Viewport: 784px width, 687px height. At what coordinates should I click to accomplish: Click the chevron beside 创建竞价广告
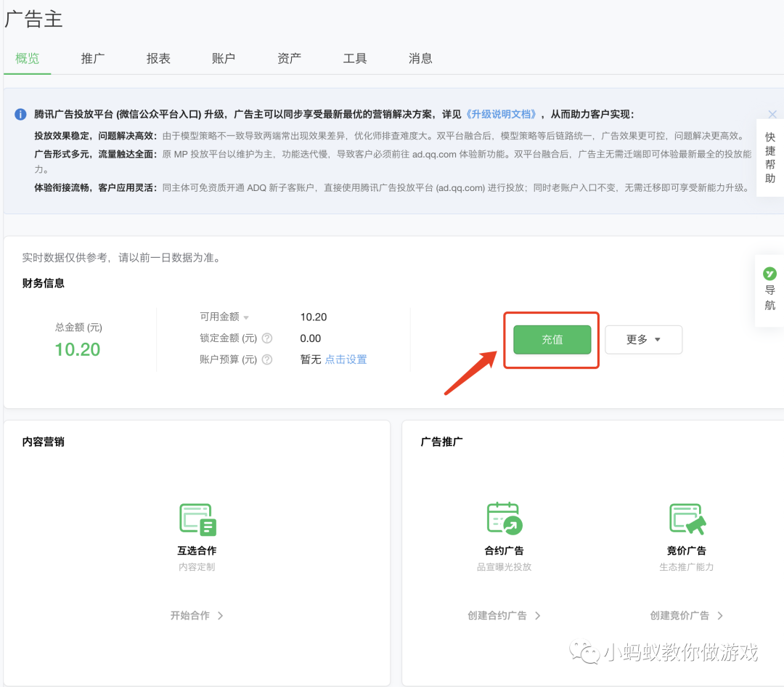[x=720, y=615]
